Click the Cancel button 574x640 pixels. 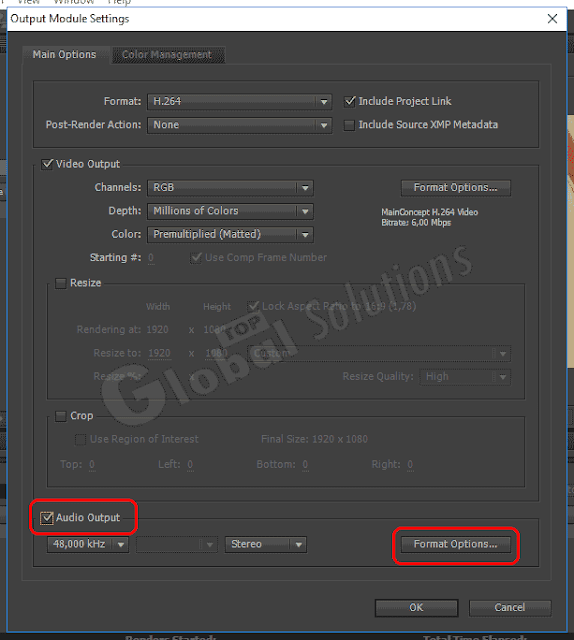[510, 608]
